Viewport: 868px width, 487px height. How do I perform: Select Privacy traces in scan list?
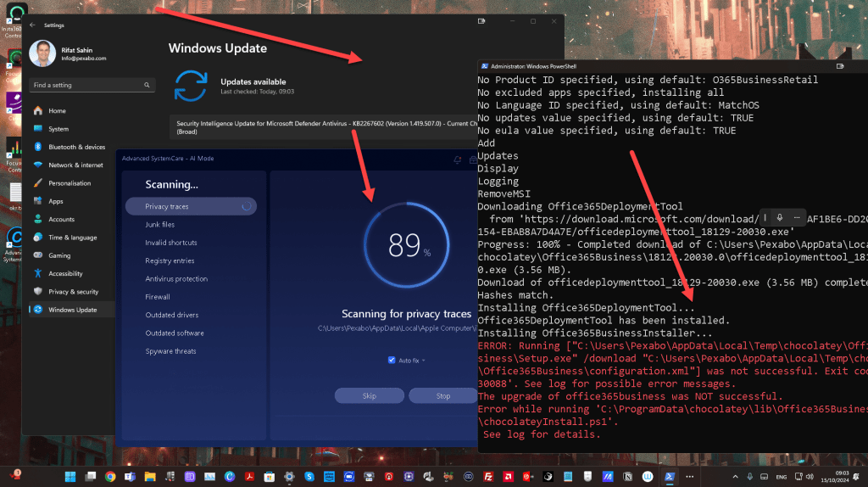point(191,206)
